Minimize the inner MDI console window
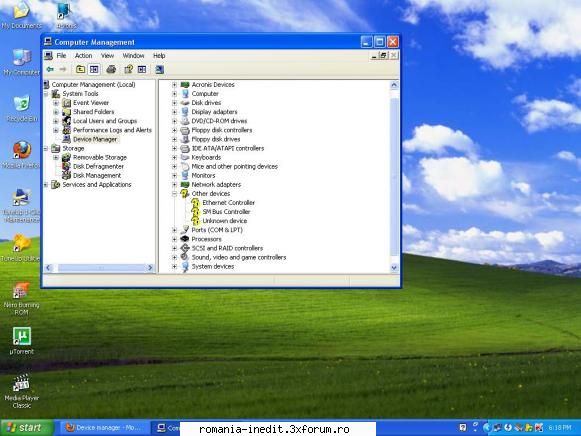Screen dimensions: 581x436 pos(374,56)
